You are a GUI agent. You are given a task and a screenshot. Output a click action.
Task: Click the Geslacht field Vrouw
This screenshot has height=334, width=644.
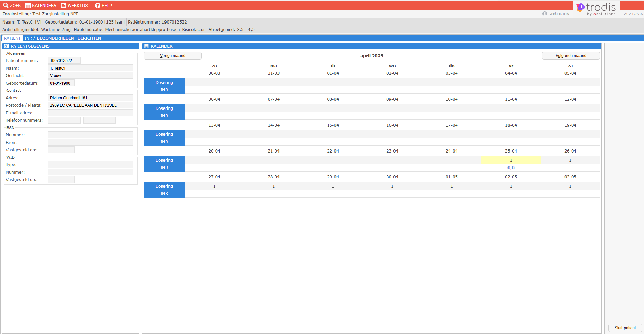[x=91, y=75]
